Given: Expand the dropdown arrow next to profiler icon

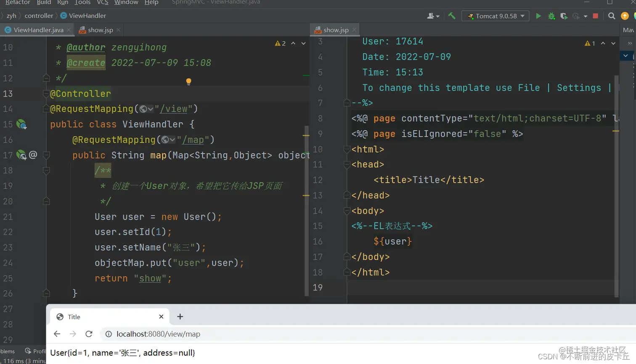Looking at the screenshot, I should point(586,16).
